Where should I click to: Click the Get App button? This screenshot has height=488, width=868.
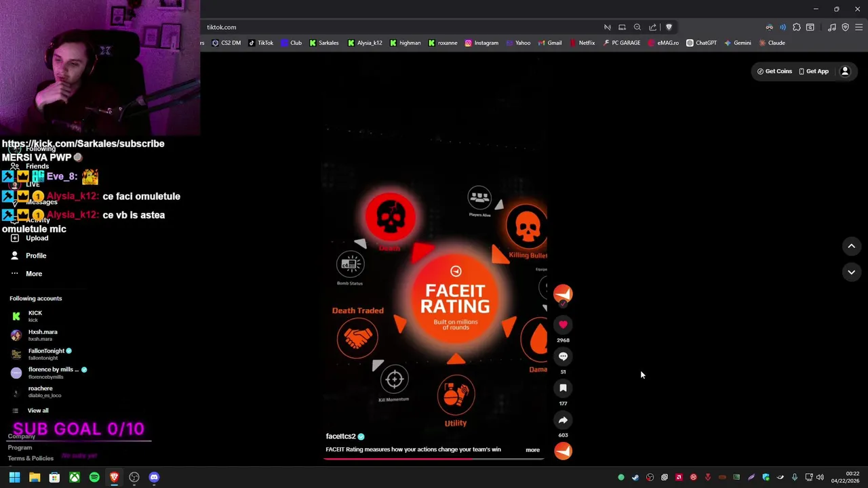click(x=814, y=71)
